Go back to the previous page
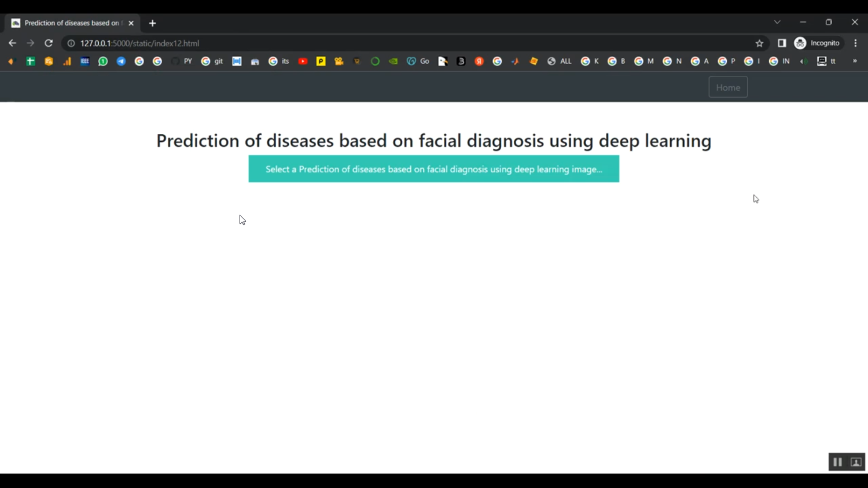868x488 pixels. pyautogui.click(x=12, y=43)
